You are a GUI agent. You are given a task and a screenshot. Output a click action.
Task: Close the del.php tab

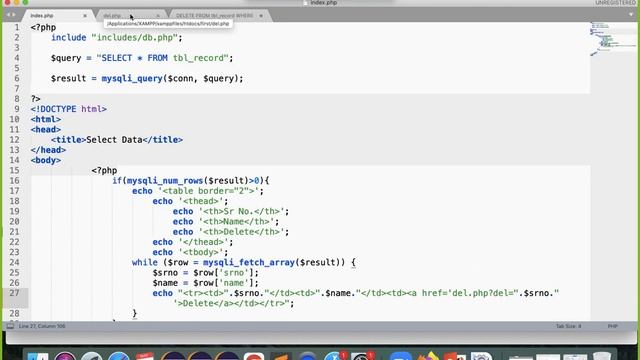point(158,16)
